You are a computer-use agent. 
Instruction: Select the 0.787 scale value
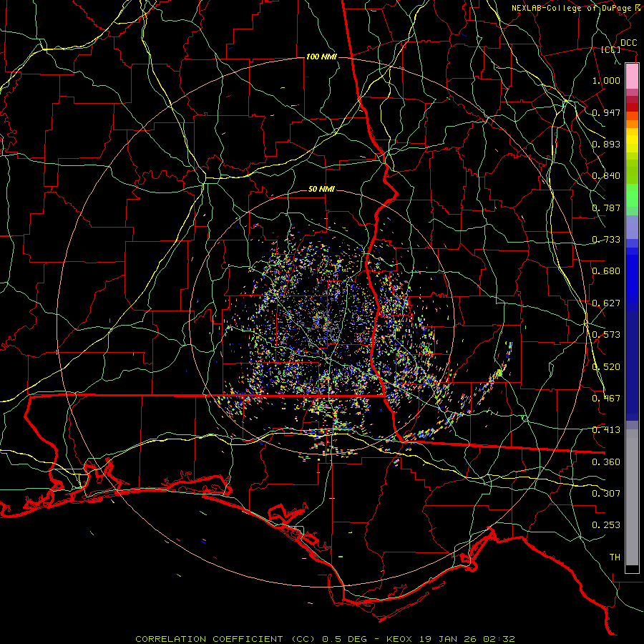click(x=606, y=208)
